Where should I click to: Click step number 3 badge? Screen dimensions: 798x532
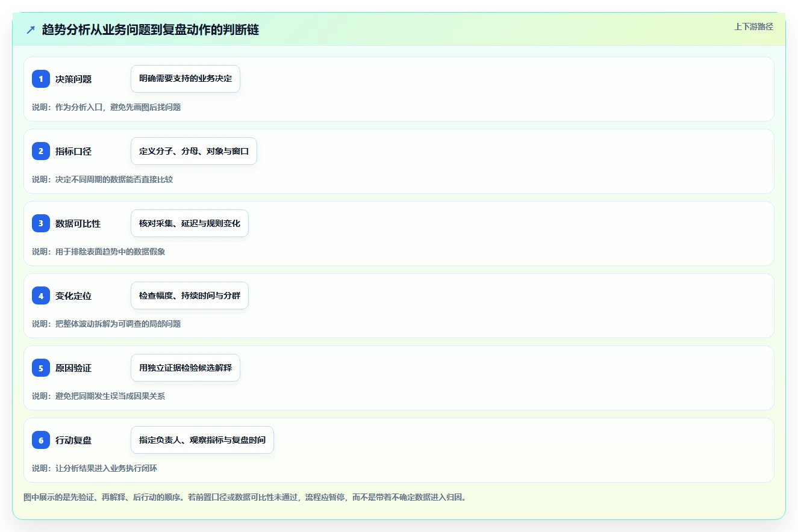tap(41, 223)
